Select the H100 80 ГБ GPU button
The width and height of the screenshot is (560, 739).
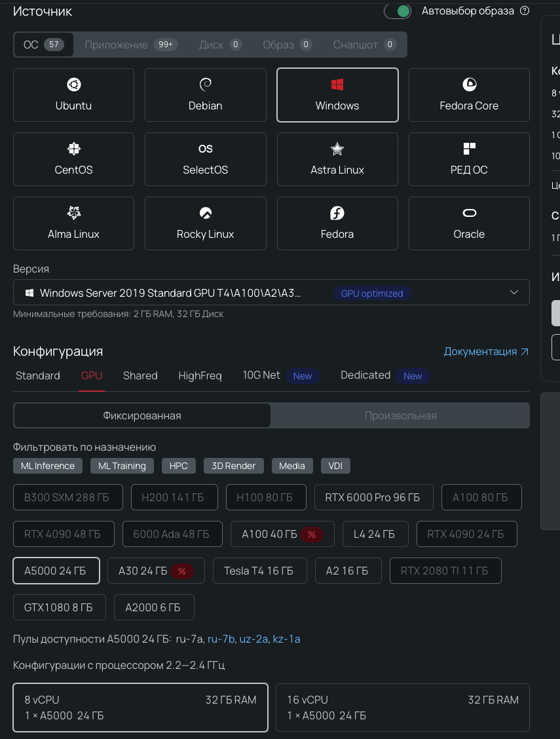click(266, 497)
